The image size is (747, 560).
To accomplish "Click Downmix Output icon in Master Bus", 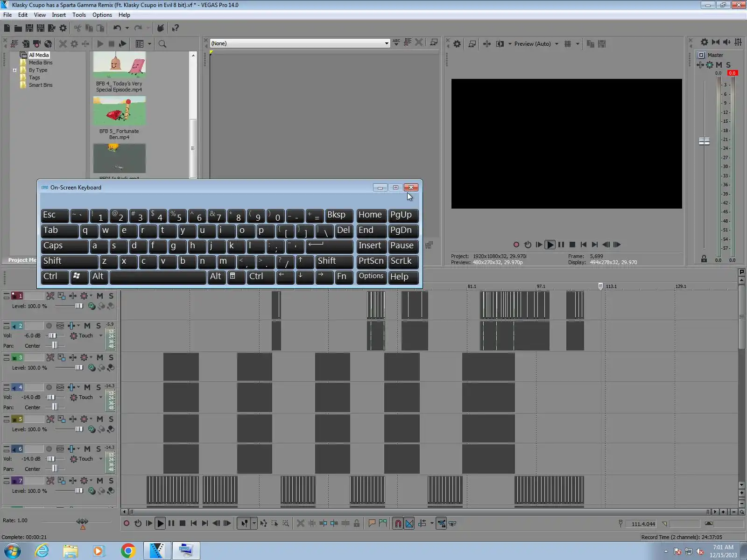I will 716,42.
